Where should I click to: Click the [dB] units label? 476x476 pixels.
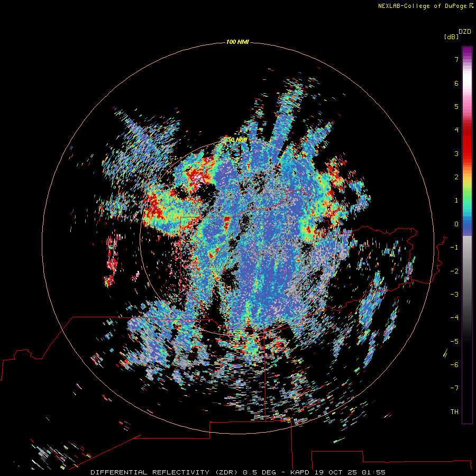coord(452,37)
